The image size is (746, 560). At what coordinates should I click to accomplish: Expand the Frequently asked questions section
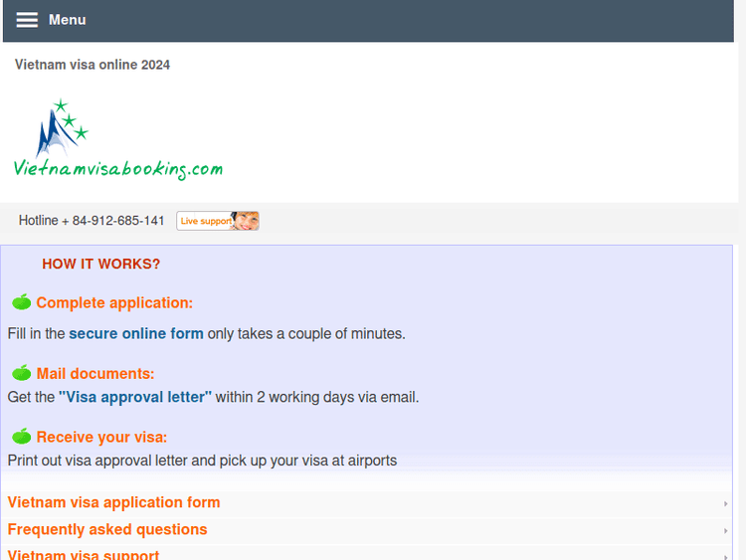click(x=107, y=530)
